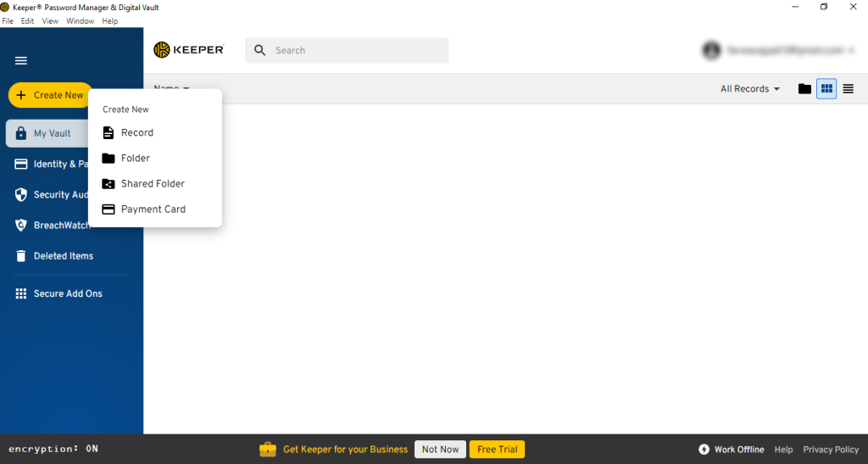
Task: Open the Help link in the footer
Action: coord(783,450)
